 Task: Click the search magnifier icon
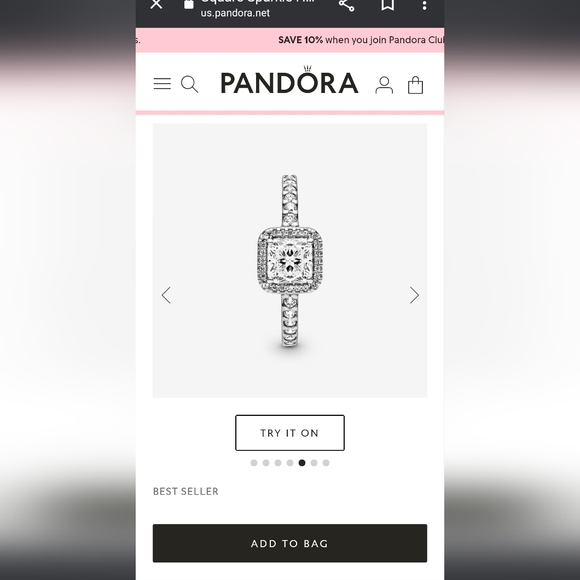(189, 84)
